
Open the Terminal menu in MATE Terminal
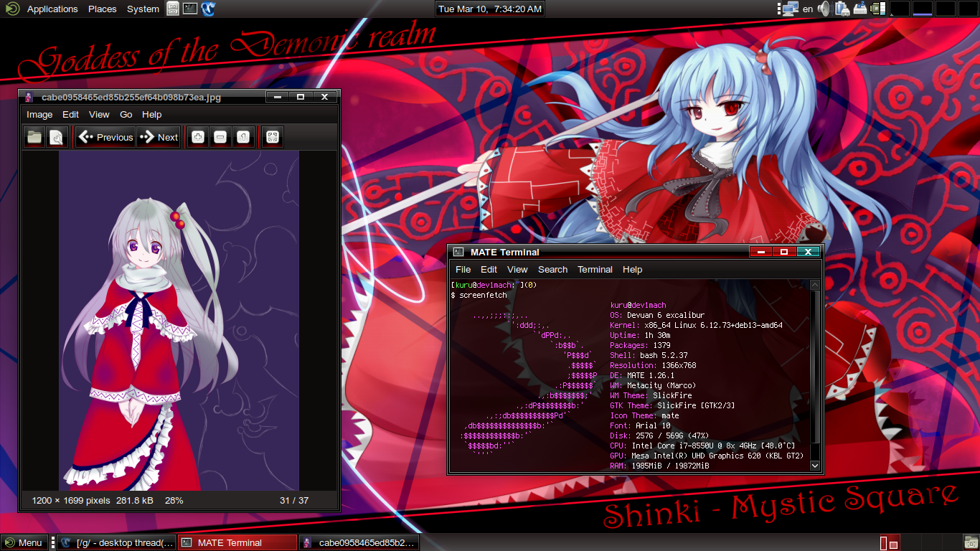pyautogui.click(x=595, y=269)
